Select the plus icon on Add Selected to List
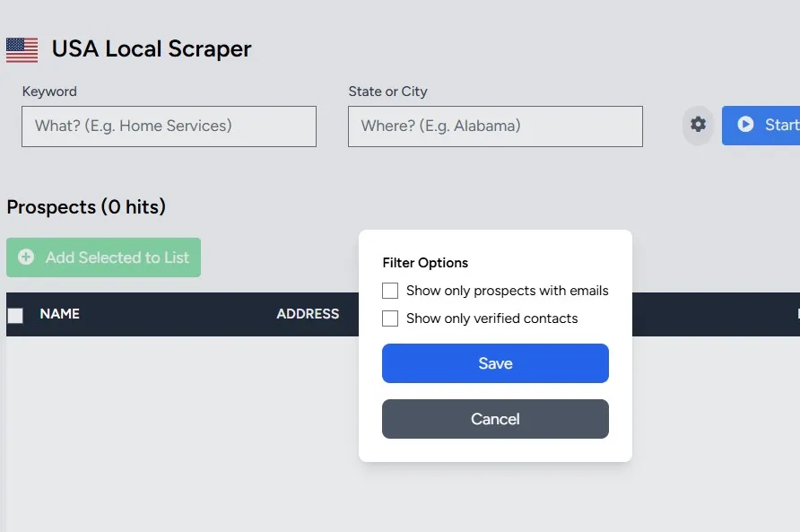 coord(25,257)
